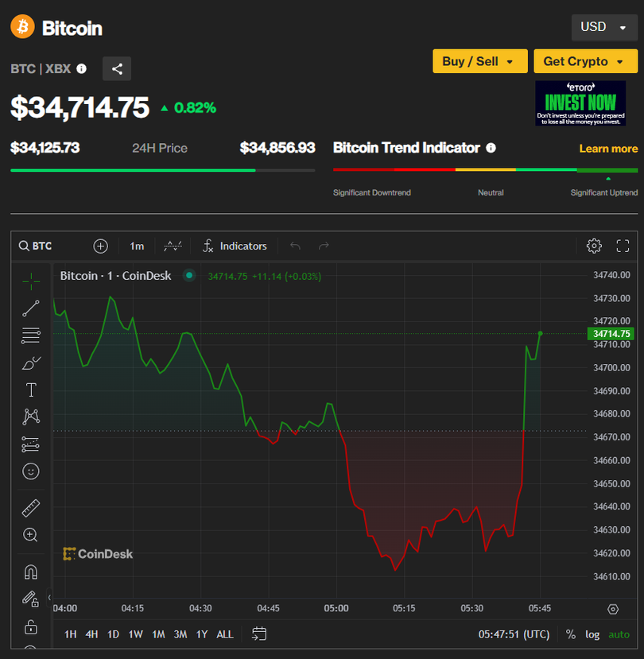Open the USD currency dropdown
644x659 pixels.
click(603, 27)
